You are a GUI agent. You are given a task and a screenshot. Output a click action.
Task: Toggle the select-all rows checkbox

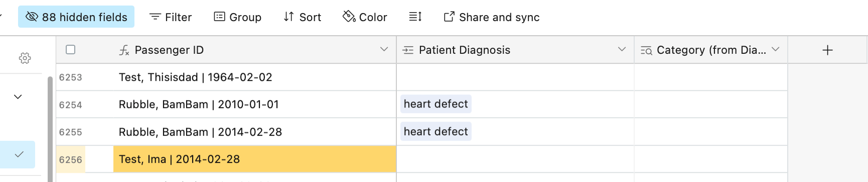click(x=71, y=49)
